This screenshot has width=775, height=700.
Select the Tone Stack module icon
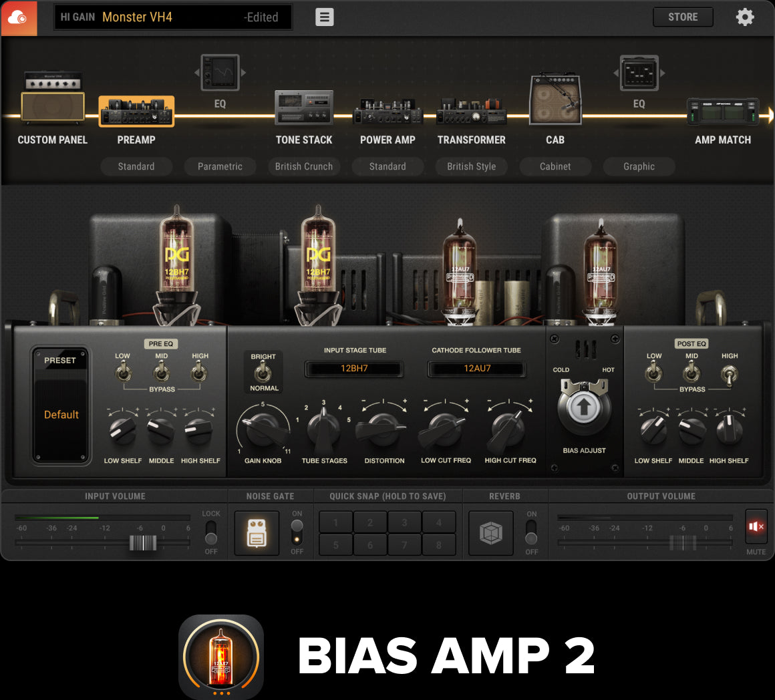point(303,108)
